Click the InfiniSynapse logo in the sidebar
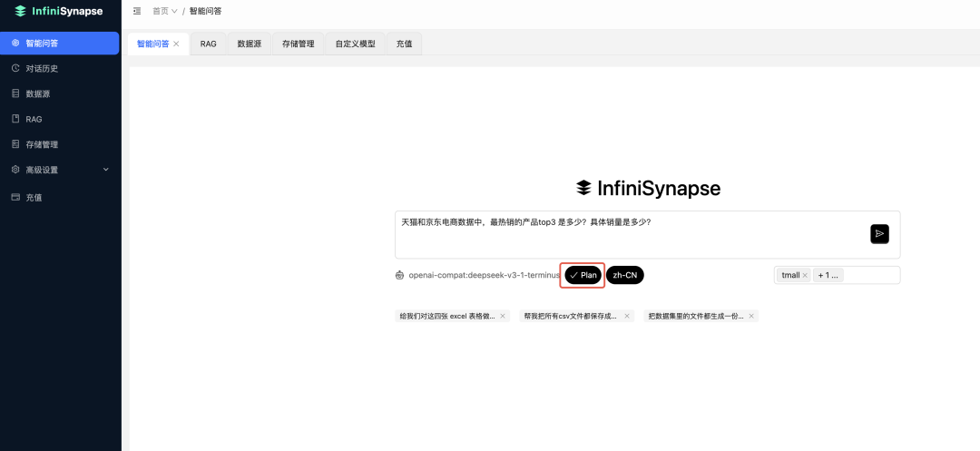The width and height of the screenshot is (980, 451). [x=59, y=11]
